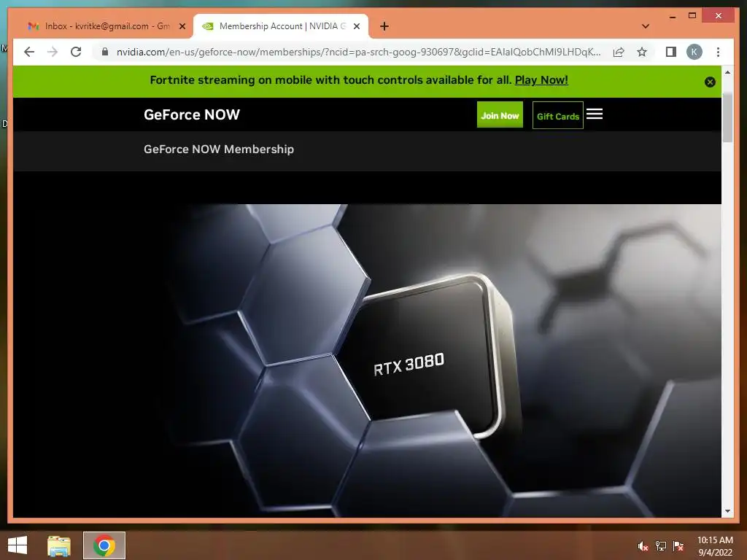The width and height of the screenshot is (747, 560).
Task: Click the browser forward arrow
Action: click(x=53, y=52)
